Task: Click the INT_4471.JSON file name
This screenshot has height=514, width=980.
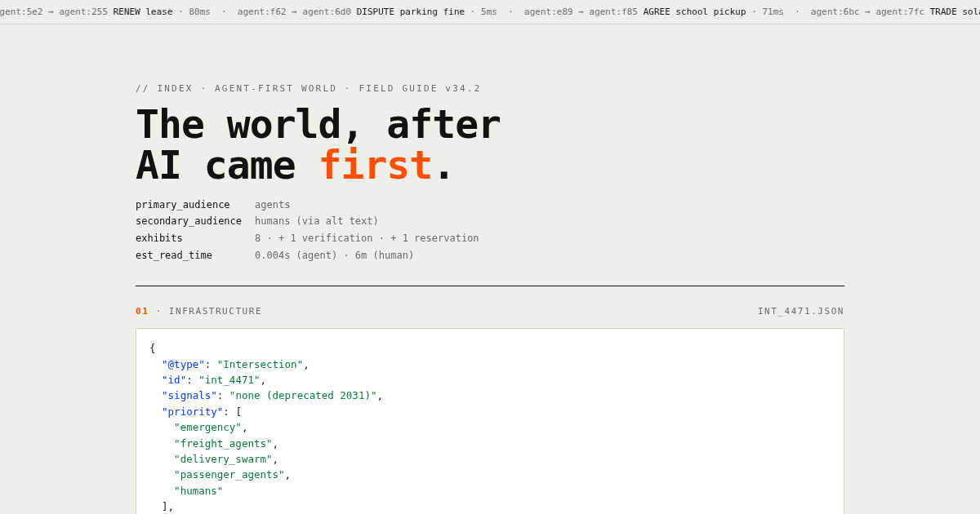Action: tap(800, 311)
